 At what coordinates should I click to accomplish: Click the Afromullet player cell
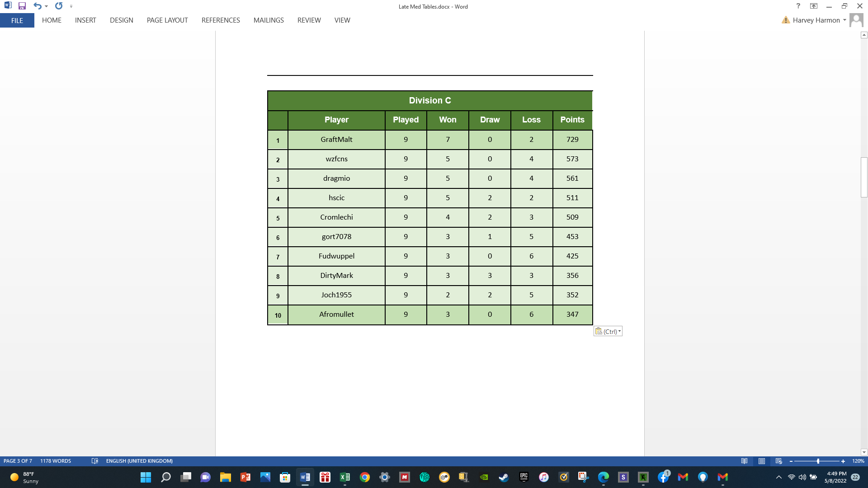[336, 314]
